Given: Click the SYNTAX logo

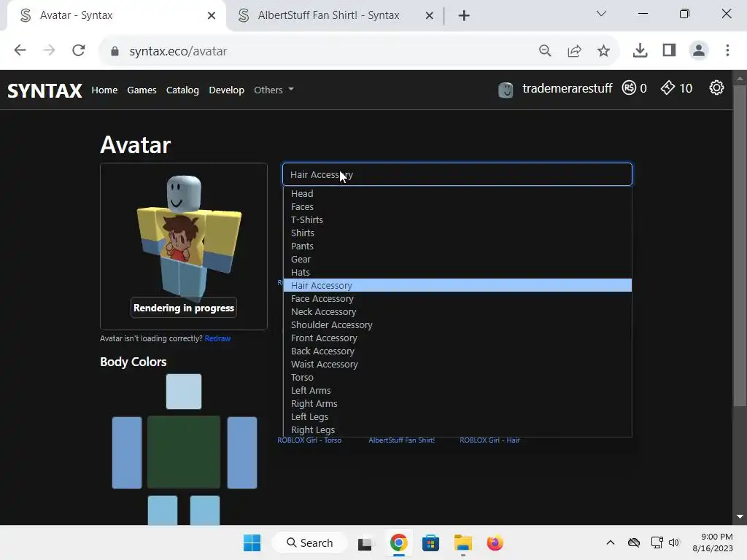Looking at the screenshot, I should click(x=44, y=90).
